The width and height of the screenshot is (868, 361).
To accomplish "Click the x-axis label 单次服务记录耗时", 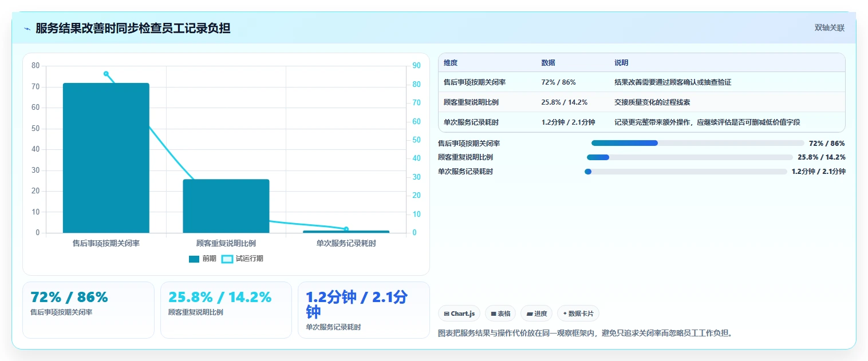I will click(346, 243).
